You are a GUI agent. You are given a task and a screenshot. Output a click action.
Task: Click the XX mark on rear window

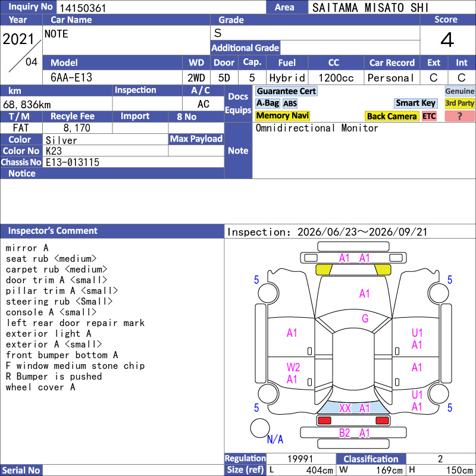click(x=345, y=408)
